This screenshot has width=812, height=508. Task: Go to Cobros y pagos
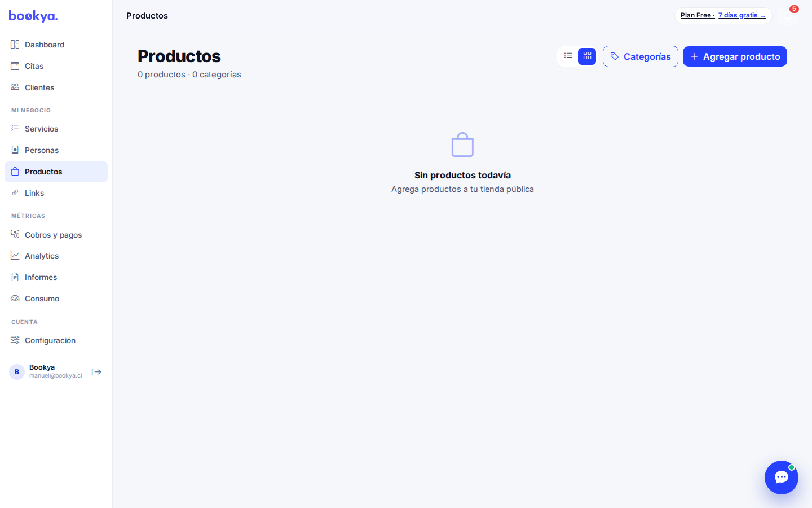56,235
